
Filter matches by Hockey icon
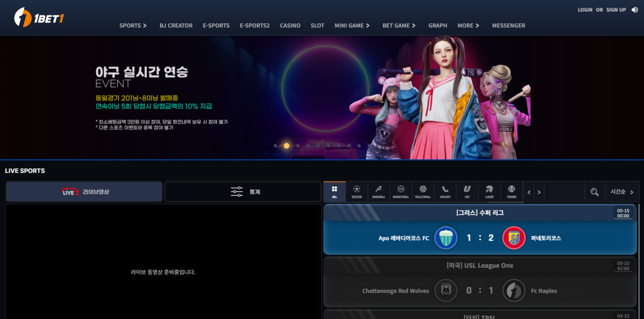click(445, 191)
